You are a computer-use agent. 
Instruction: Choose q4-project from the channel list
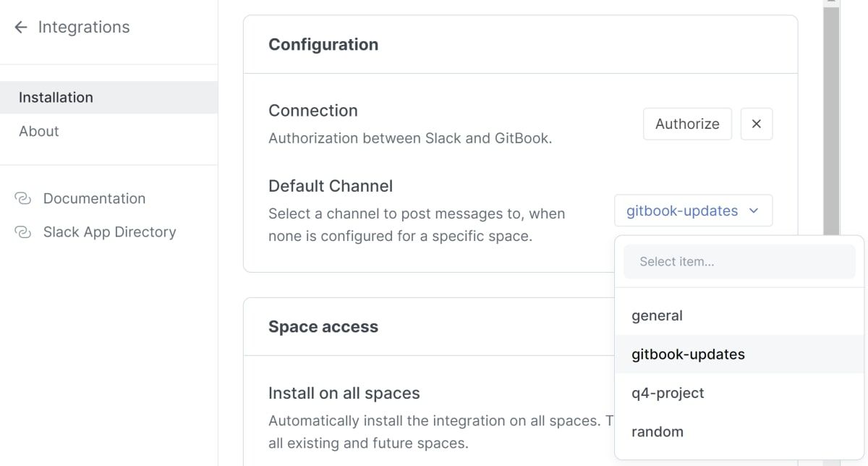pos(666,393)
